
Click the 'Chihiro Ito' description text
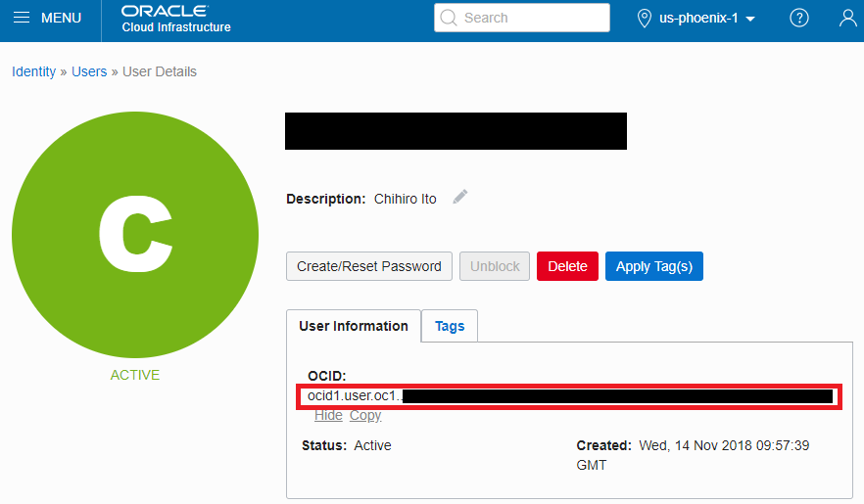[405, 199]
